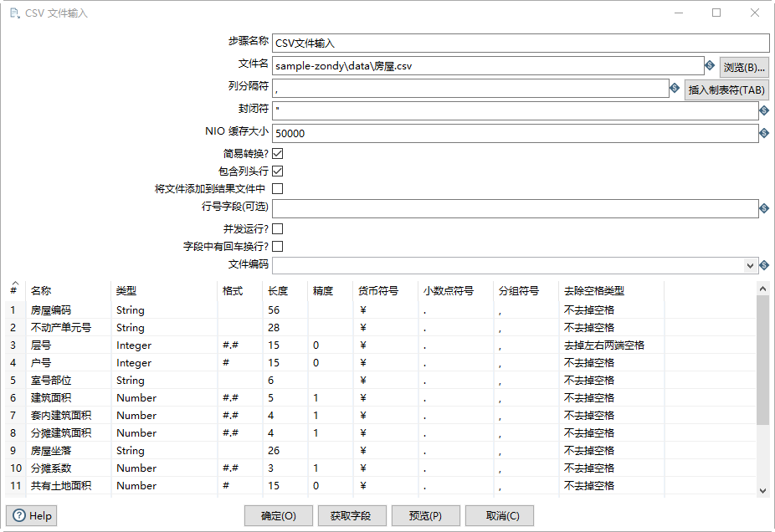Select the 分摊系数 name cell
The image size is (775, 532).
68,468
